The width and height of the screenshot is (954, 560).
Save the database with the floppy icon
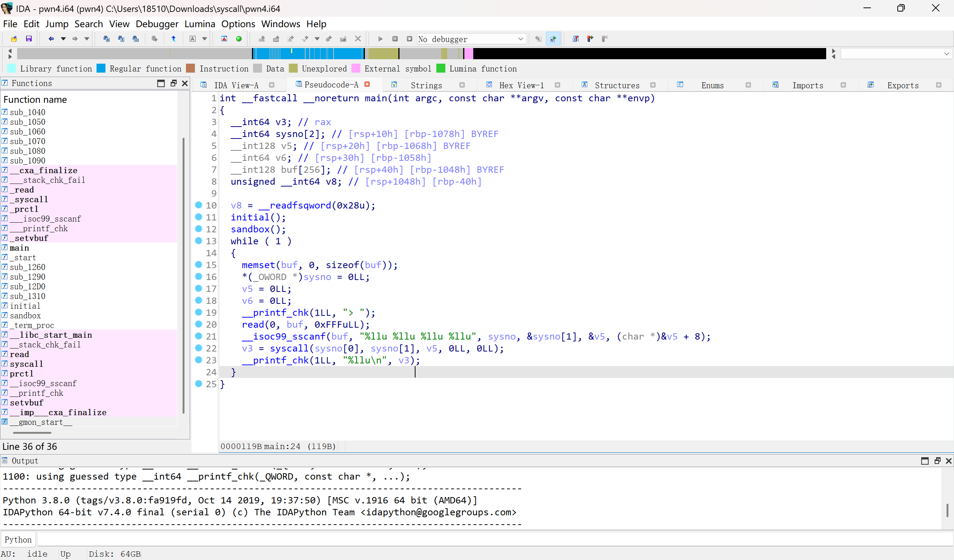tap(29, 39)
